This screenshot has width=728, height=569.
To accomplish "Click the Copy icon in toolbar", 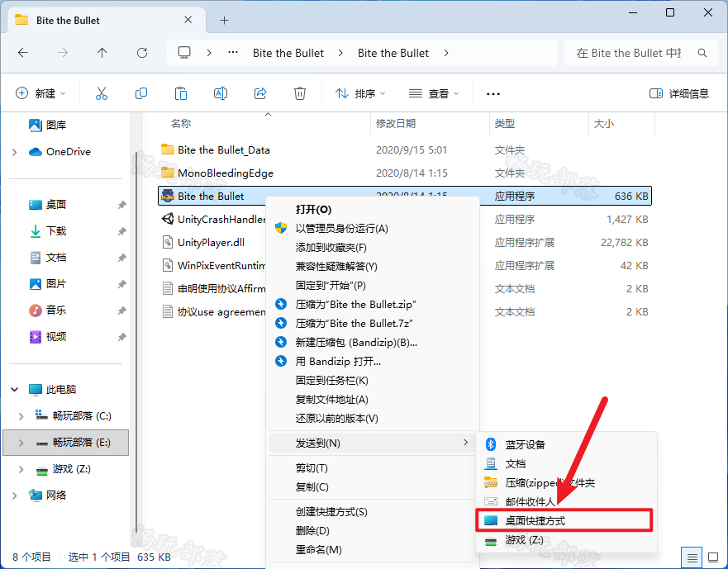I will [141, 93].
